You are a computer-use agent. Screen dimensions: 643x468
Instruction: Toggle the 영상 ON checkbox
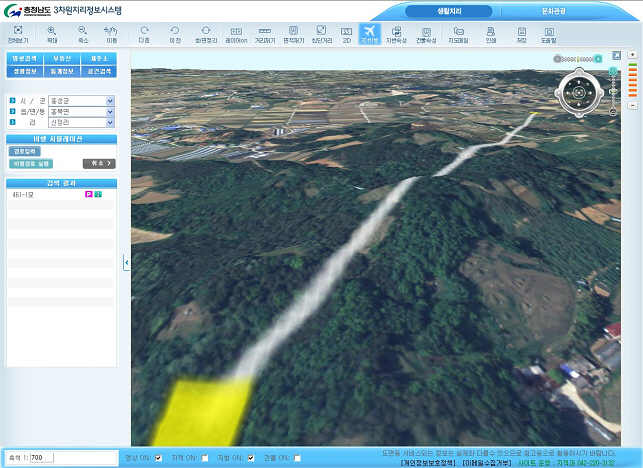point(159,458)
